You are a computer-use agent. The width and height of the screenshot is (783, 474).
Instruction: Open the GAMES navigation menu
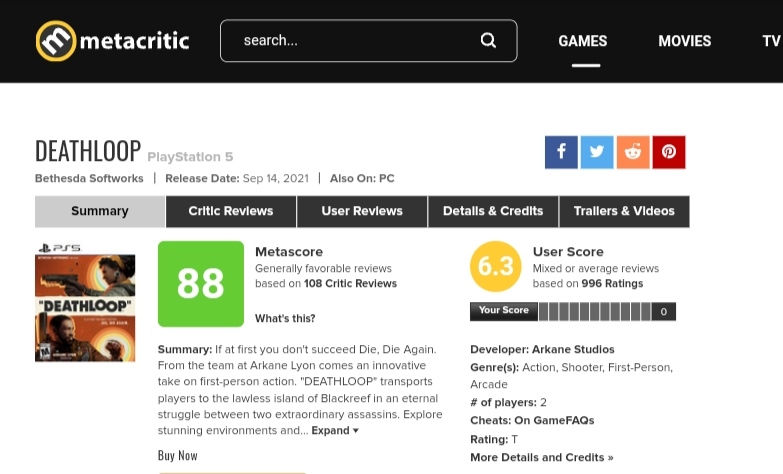[583, 41]
